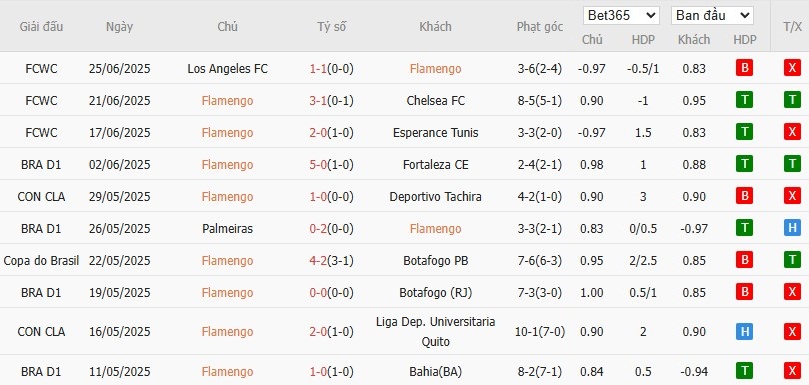Click blue H badge in Palmeiras row
The image size is (809, 385).
click(792, 228)
